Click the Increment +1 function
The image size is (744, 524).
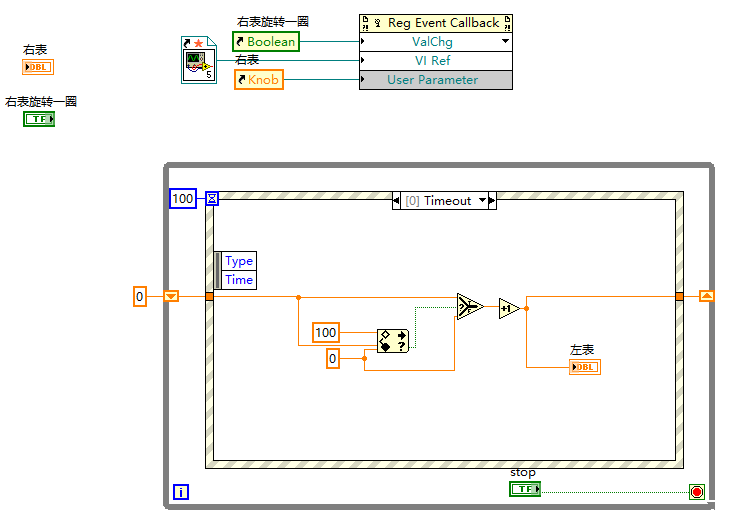click(509, 309)
